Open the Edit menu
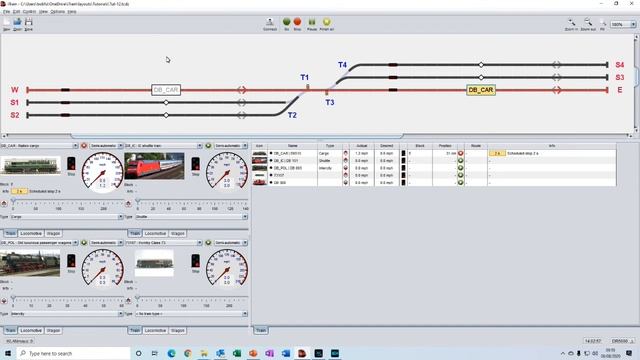640x360 pixels. click(x=16, y=11)
